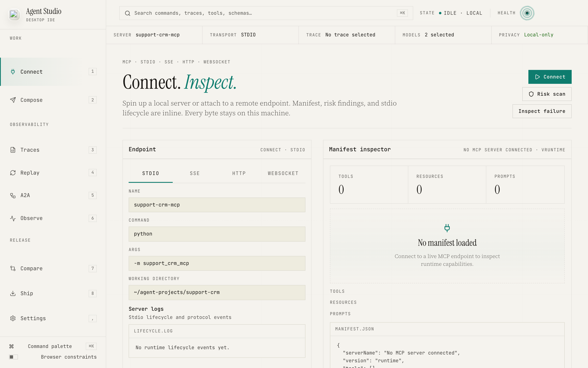588x368 pixels.
Task: Click the Inspect failure button
Action: tap(542, 111)
